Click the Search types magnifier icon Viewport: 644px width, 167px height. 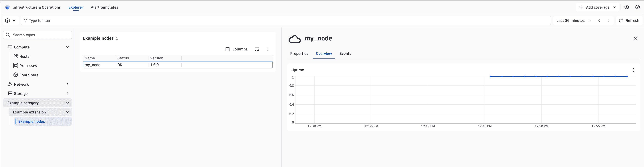click(x=8, y=35)
